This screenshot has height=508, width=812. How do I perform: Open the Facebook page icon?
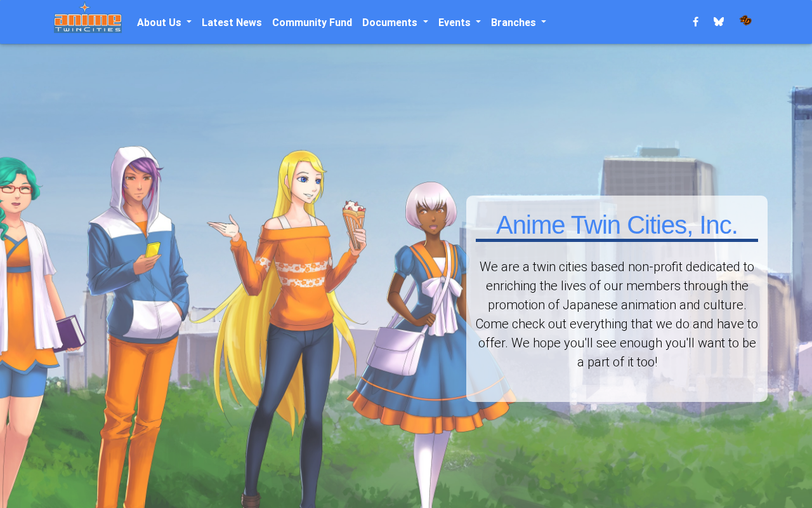[695, 22]
